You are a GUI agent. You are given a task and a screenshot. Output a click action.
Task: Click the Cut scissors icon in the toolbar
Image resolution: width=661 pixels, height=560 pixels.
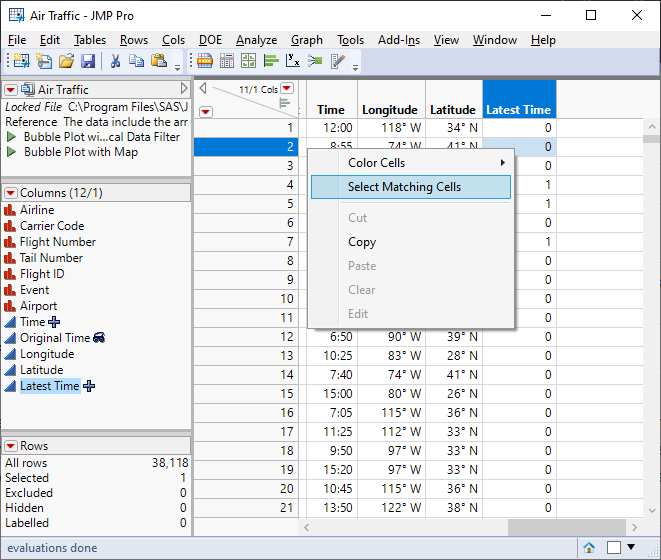115,61
